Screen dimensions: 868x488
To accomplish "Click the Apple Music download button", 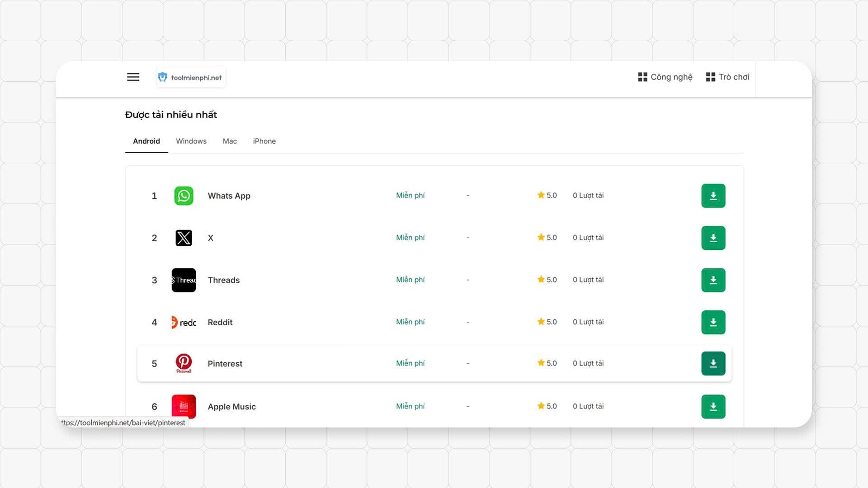I will point(713,407).
